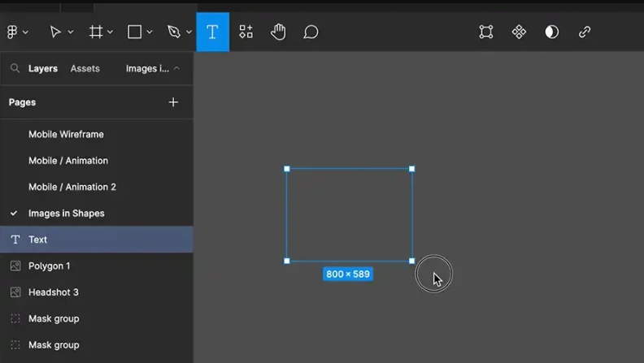Select the Pen tool
Image resolution: width=644 pixels, height=363 pixels.
(174, 32)
